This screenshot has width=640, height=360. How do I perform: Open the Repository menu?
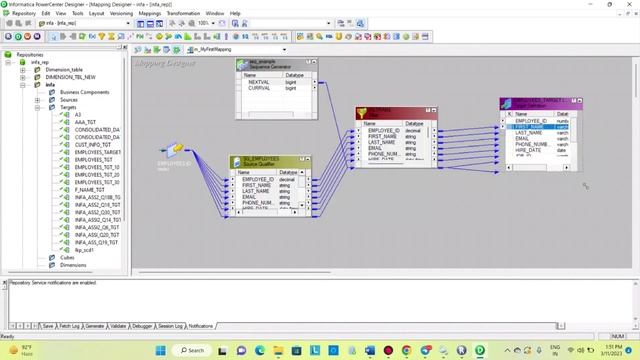point(24,13)
